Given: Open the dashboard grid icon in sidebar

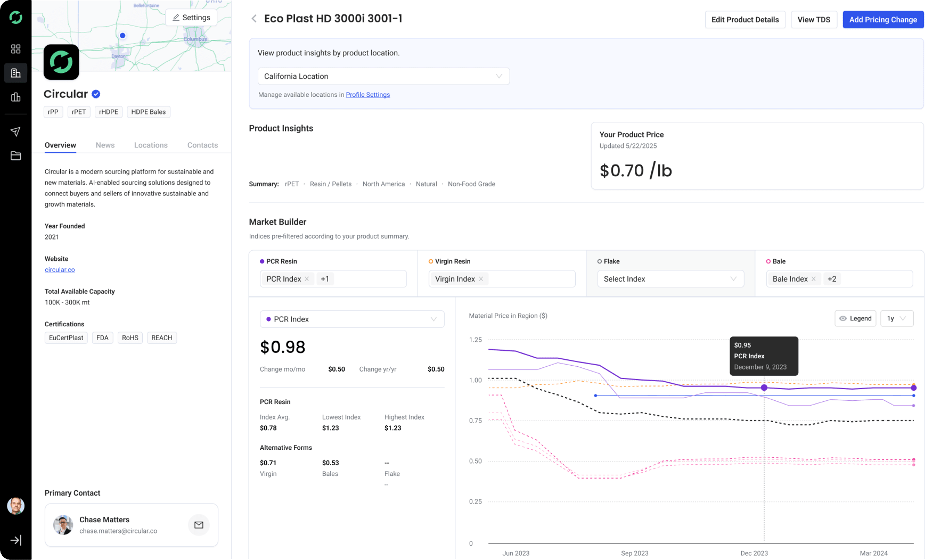Looking at the screenshot, I should (x=16, y=49).
